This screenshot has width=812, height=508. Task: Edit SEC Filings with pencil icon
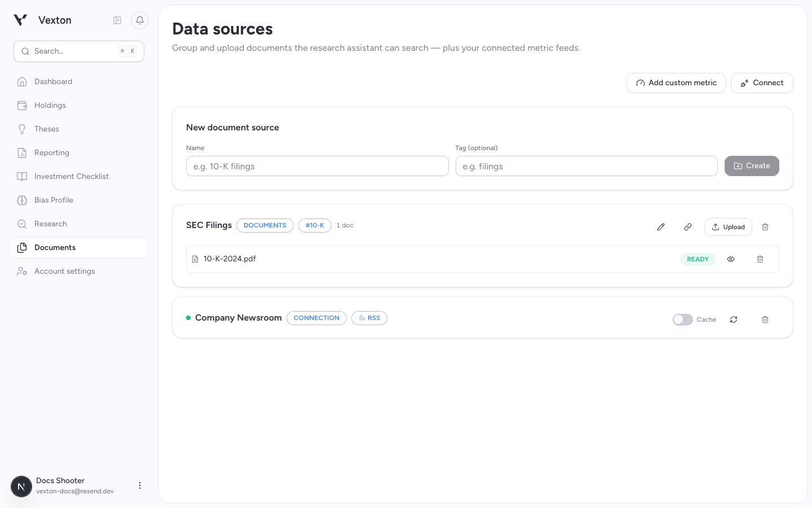point(661,227)
